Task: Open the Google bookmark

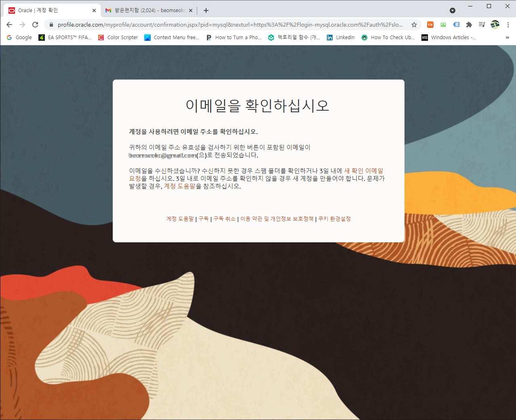Action: point(19,38)
